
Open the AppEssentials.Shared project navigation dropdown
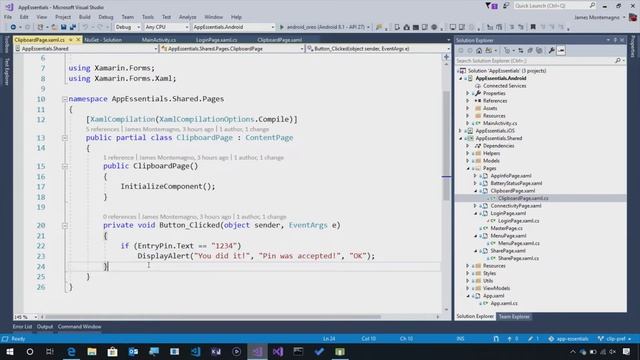[x=86, y=49]
